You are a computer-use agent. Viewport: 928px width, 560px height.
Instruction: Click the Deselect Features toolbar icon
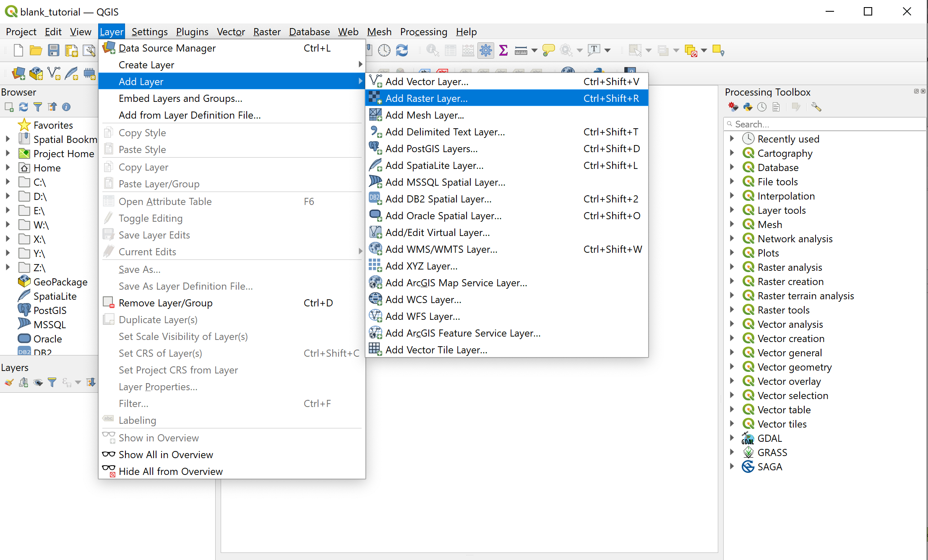pos(691,51)
